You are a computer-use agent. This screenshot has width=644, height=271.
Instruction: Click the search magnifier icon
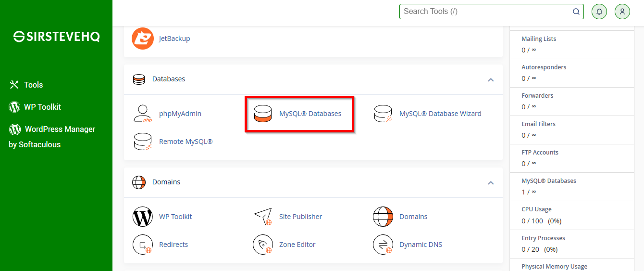(x=576, y=12)
